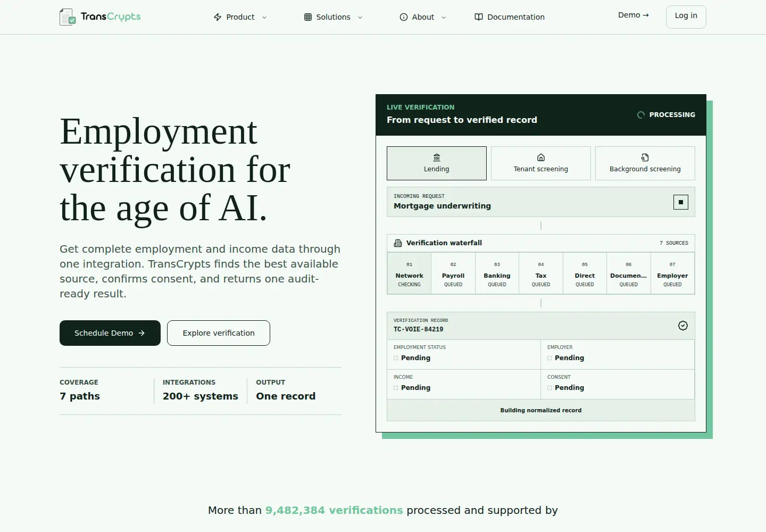The image size is (766, 532).
Task: Select the 05 Direct source card
Action: (585, 273)
